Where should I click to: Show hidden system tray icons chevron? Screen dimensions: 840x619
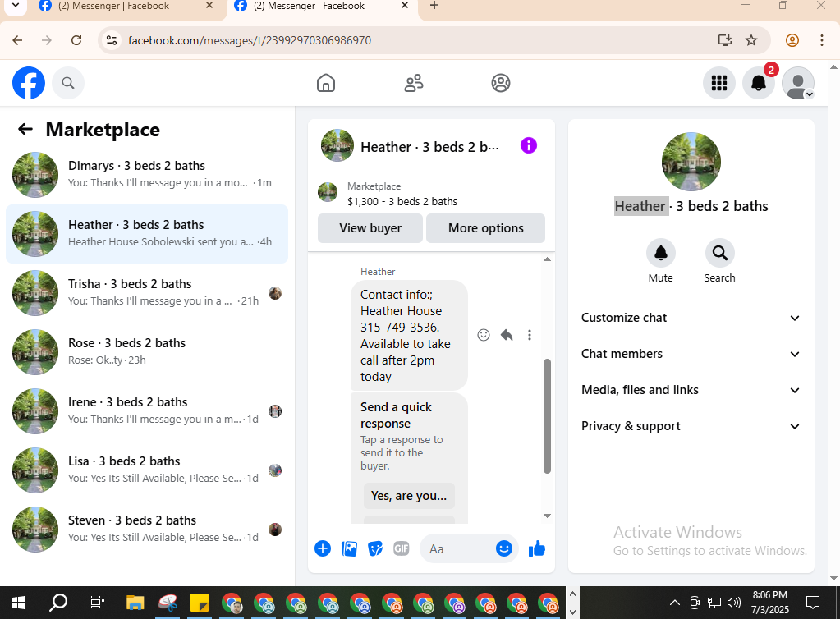click(x=675, y=603)
